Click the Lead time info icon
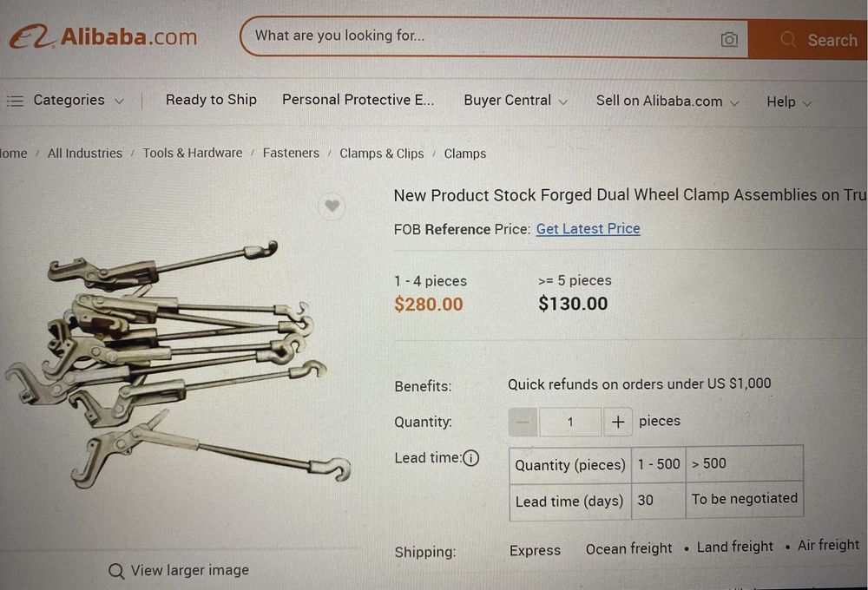The image size is (868, 590). [x=470, y=458]
